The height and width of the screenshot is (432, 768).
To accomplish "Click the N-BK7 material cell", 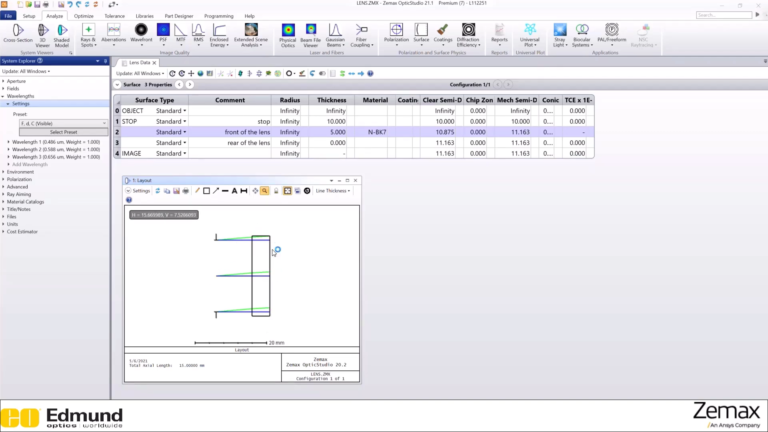I will (x=375, y=132).
